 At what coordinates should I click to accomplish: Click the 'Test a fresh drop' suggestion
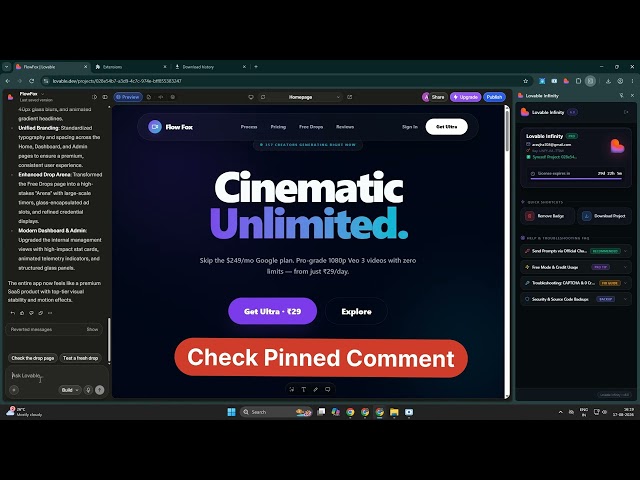81,358
